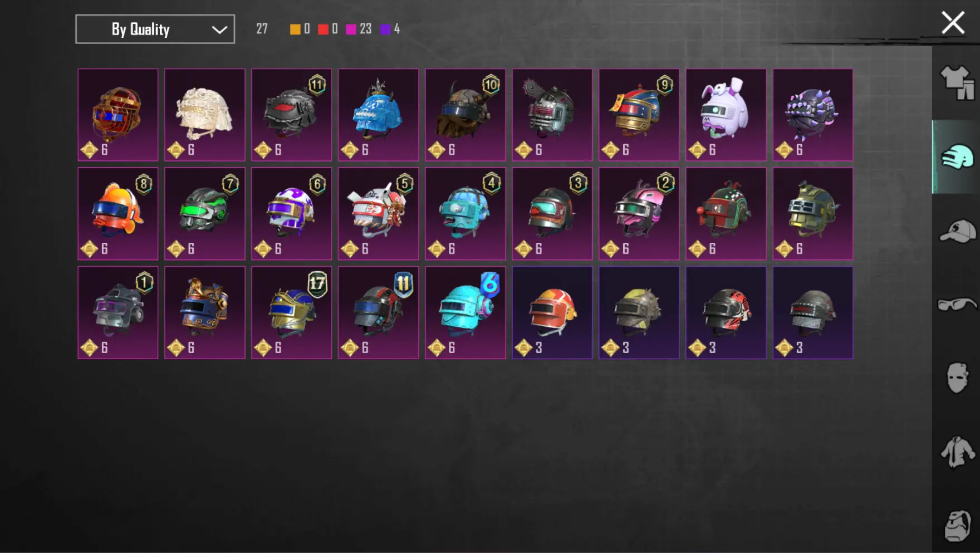This screenshot has width=980, height=553.
Task: Select the white bridal veil helmet
Action: [204, 115]
